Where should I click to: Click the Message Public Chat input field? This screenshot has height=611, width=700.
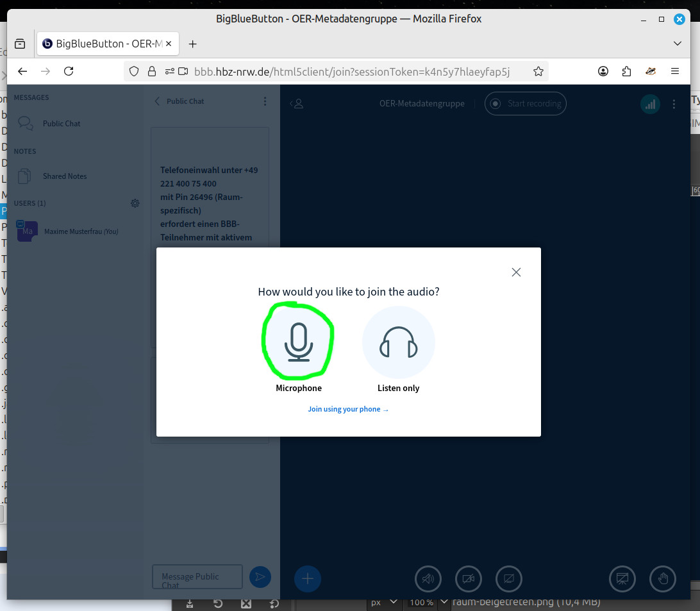(x=197, y=576)
